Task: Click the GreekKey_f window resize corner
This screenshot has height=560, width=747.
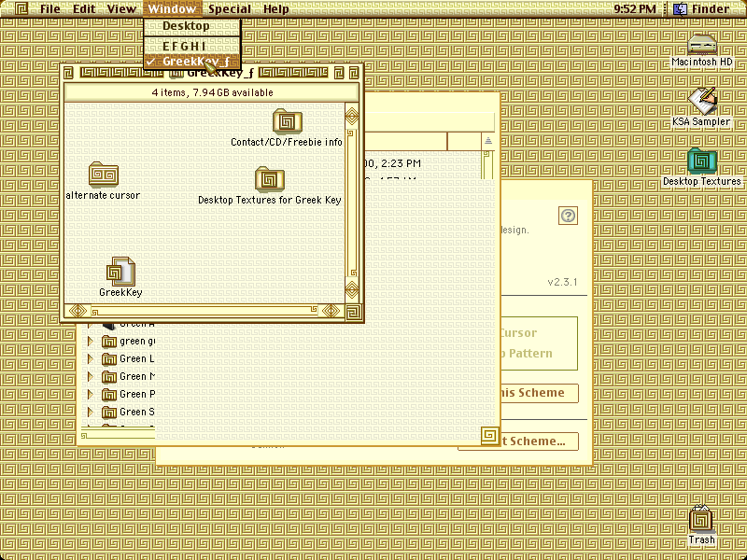Action: tap(352, 312)
